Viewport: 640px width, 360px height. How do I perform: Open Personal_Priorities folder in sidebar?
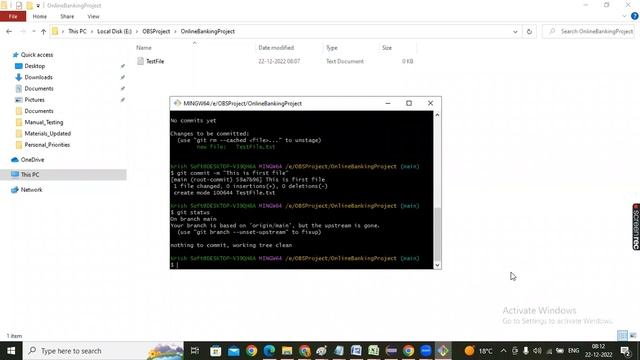tap(47, 145)
